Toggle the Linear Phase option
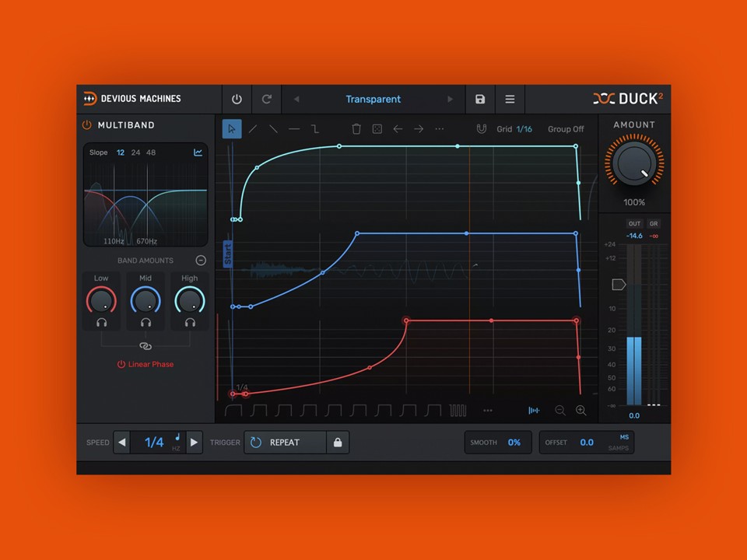The height and width of the screenshot is (560, 747). click(146, 364)
